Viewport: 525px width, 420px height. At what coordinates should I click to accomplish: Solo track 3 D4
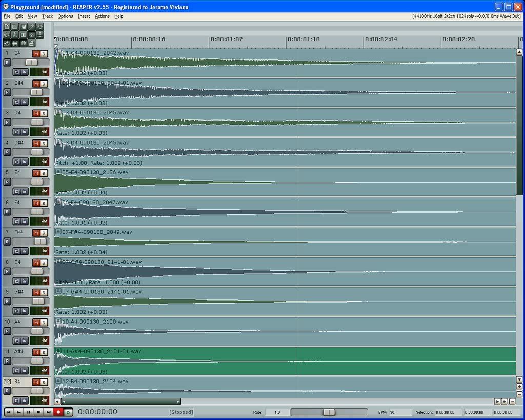[x=44, y=113]
